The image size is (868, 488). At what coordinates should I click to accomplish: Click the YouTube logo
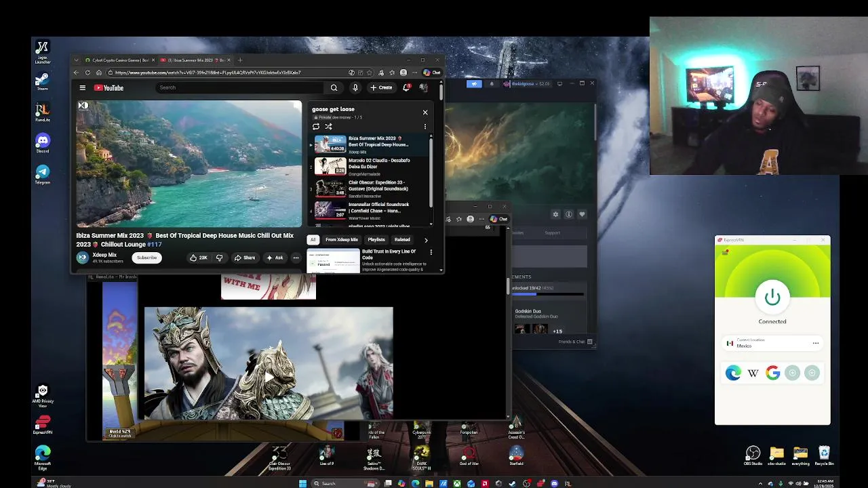108,87
